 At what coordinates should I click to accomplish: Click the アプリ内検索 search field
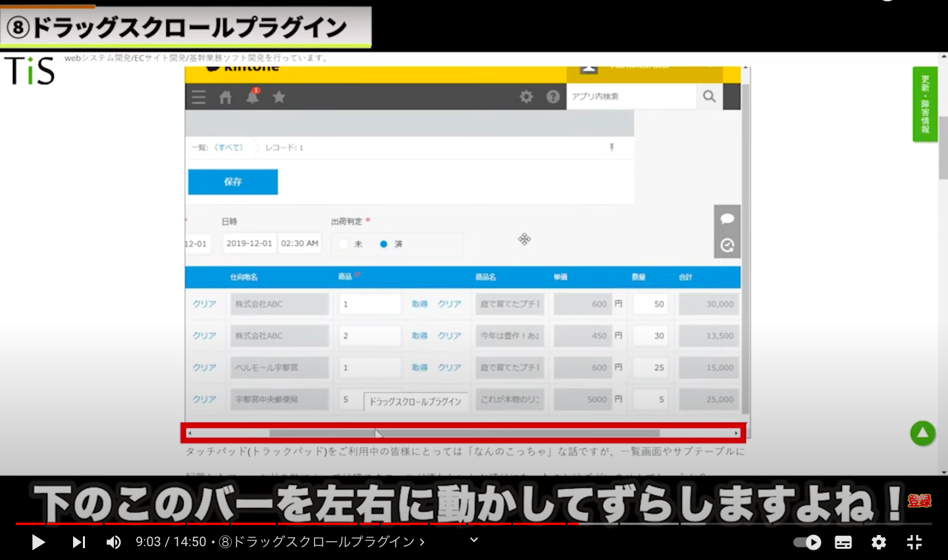pos(630,97)
